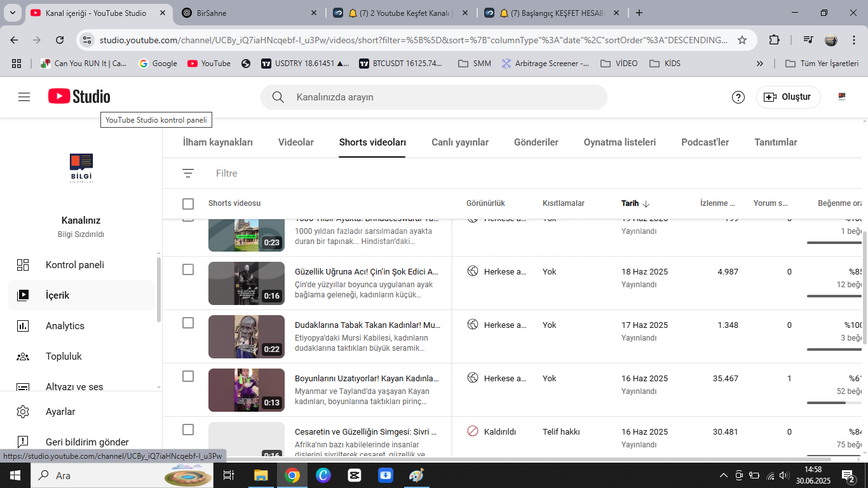
Task: Switch to the Canlı yayınlar tab
Action: click(460, 142)
